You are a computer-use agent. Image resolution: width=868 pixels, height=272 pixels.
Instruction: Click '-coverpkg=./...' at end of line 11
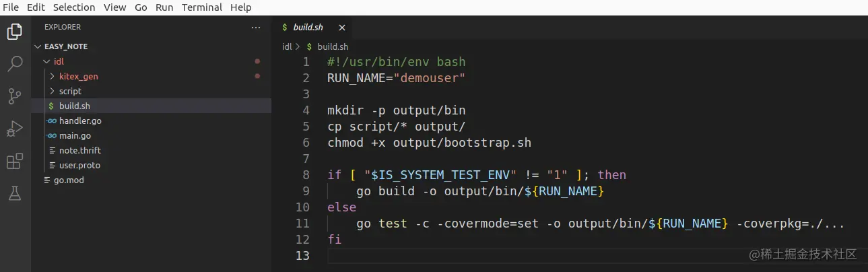[x=790, y=224]
